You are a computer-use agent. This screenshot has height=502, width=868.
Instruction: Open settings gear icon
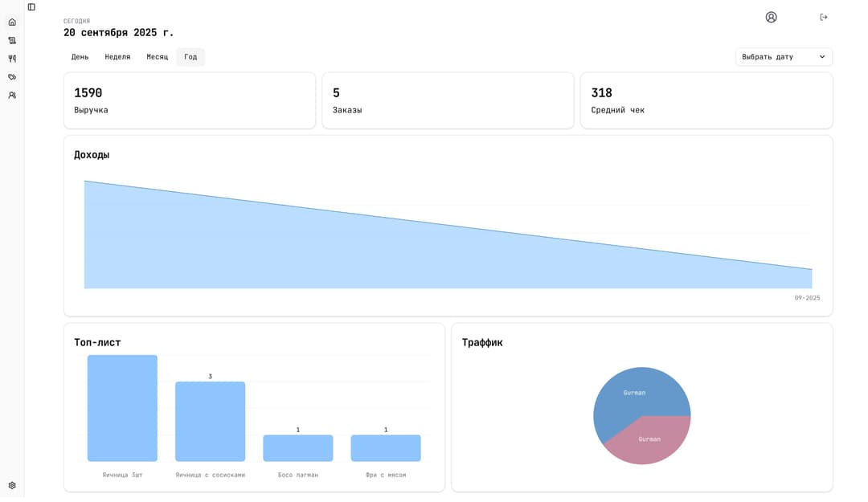(x=12, y=485)
